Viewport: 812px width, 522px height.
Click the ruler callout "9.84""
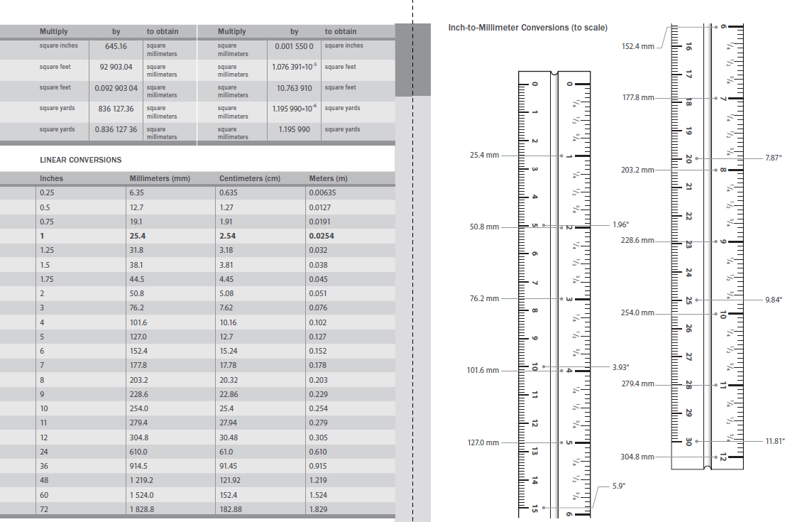pos(774,300)
